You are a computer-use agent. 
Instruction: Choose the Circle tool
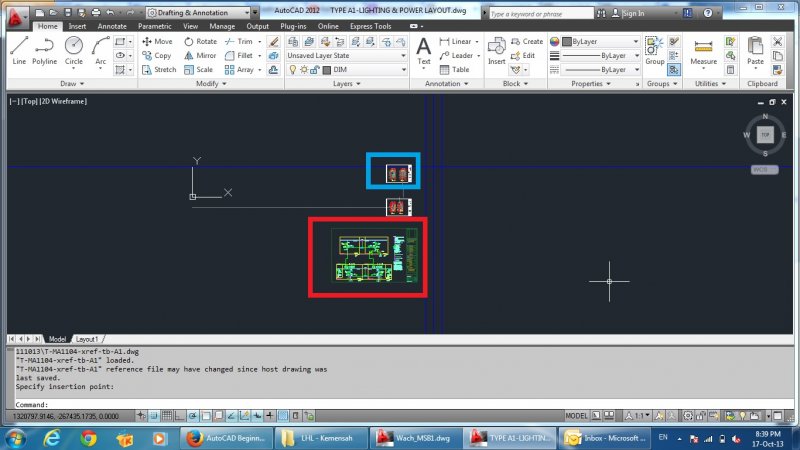click(74, 51)
